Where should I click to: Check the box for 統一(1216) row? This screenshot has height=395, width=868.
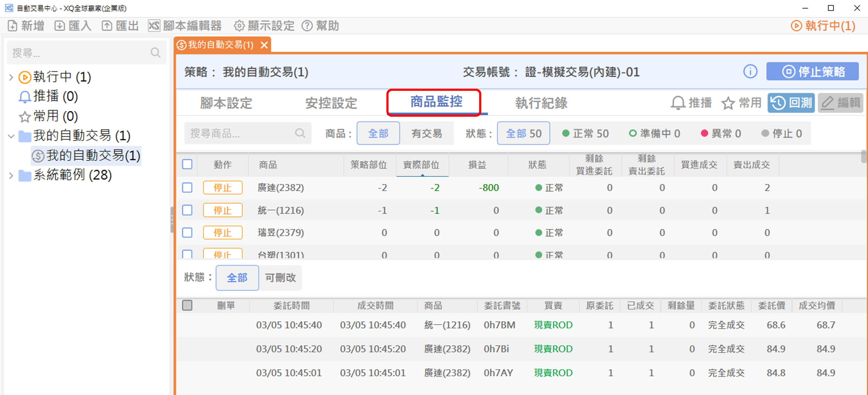pos(187,210)
